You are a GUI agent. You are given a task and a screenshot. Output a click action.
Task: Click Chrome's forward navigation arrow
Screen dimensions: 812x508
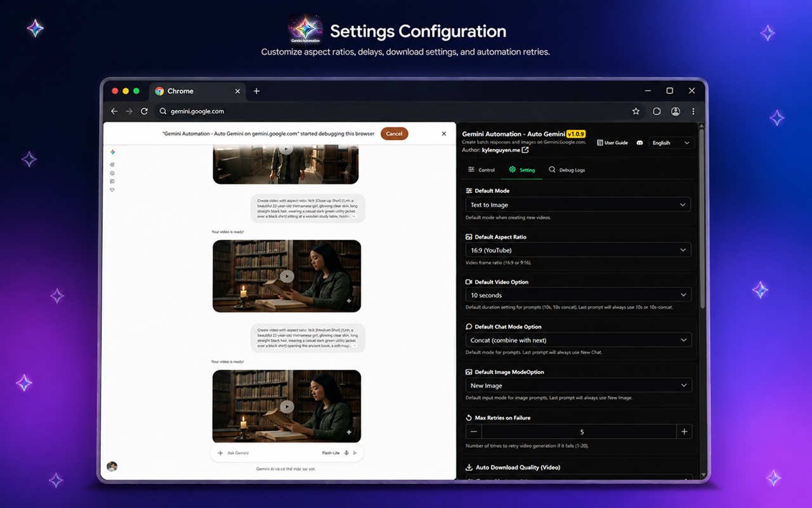point(129,111)
